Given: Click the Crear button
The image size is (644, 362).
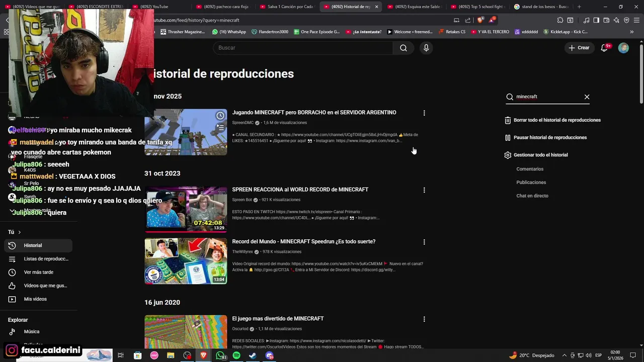Looking at the screenshot, I should [579, 48].
